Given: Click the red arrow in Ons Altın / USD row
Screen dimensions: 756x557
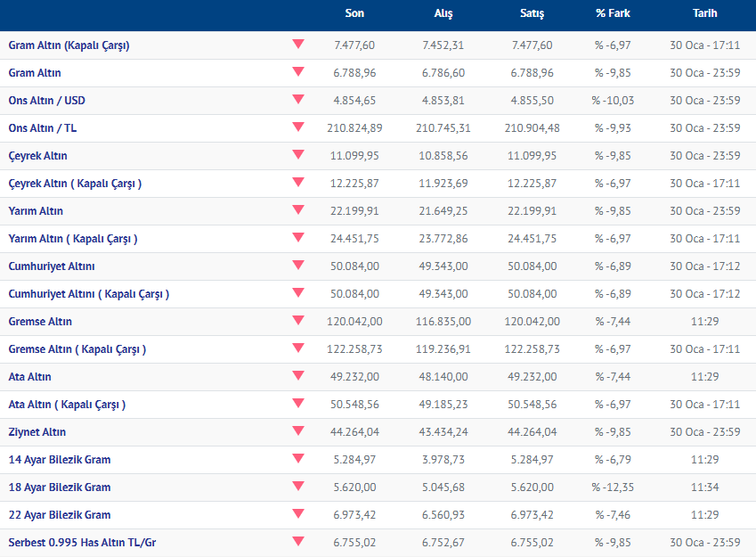Looking at the screenshot, I should tap(297, 100).
